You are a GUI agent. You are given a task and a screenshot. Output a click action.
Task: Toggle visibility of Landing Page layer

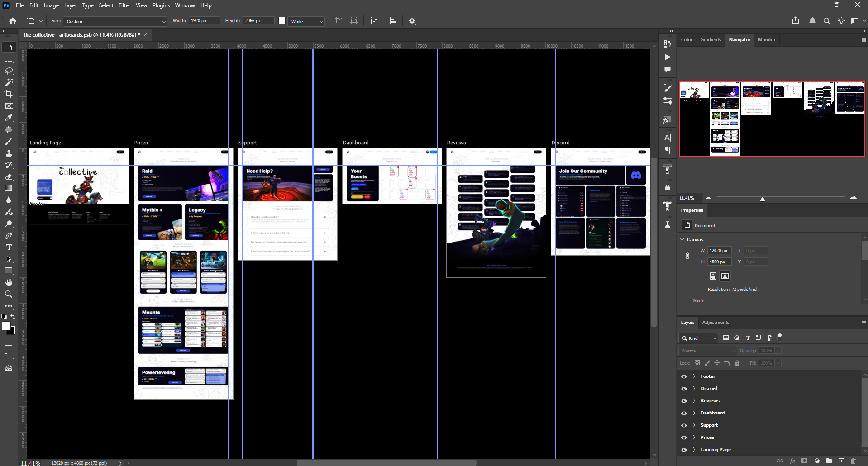coord(684,450)
